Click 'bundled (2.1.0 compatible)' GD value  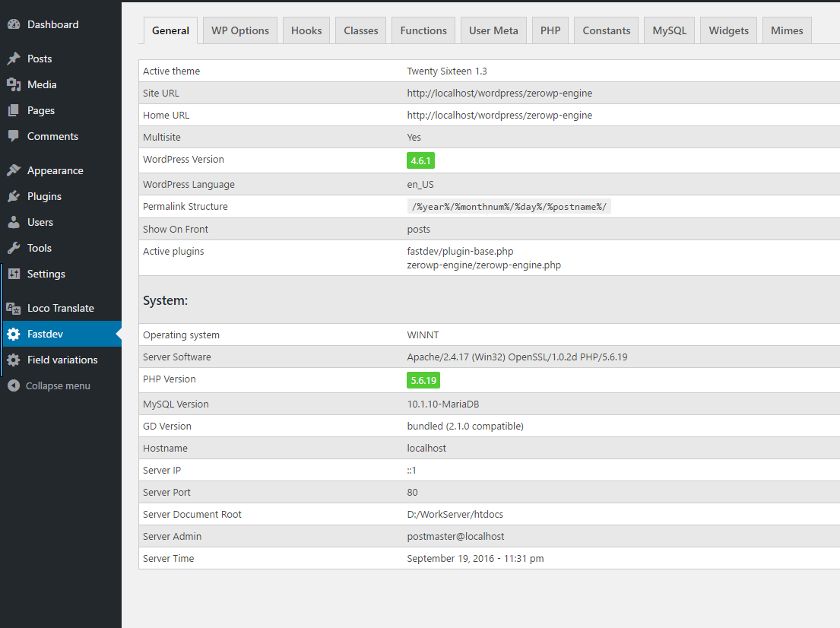465,426
